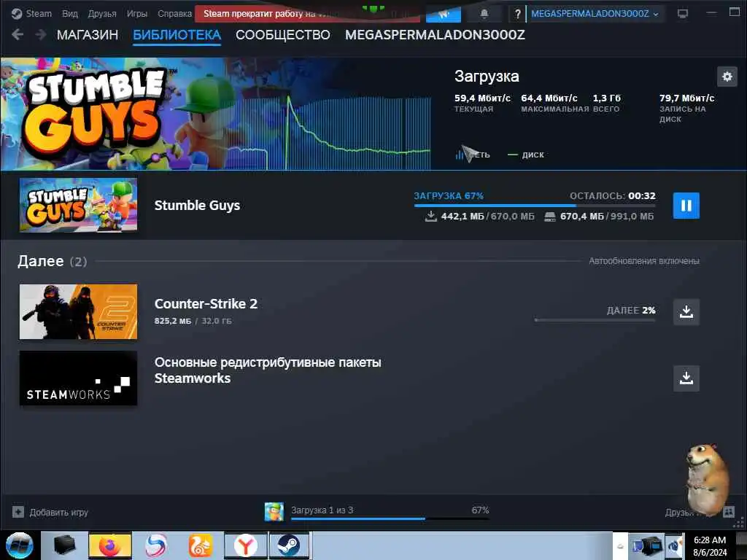The height and width of the screenshot is (560, 747).
Task: Click the help question mark icon
Action: coord(517,14)
